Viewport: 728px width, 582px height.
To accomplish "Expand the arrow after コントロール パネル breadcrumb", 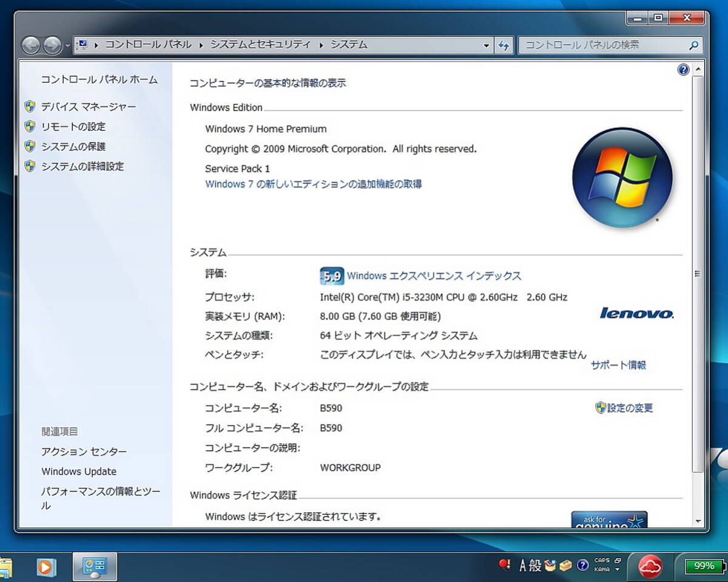I will click(x=201, y=45).
